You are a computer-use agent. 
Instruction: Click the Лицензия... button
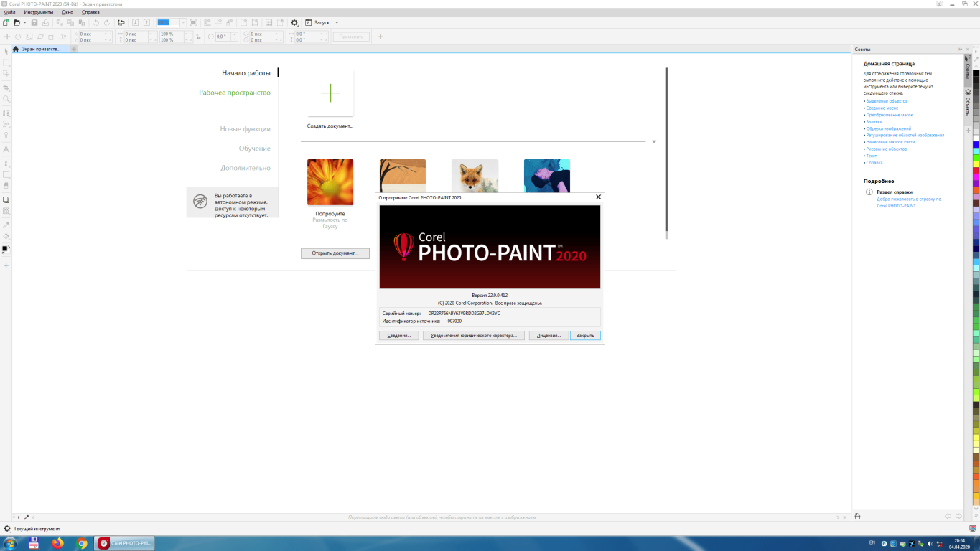549,335
